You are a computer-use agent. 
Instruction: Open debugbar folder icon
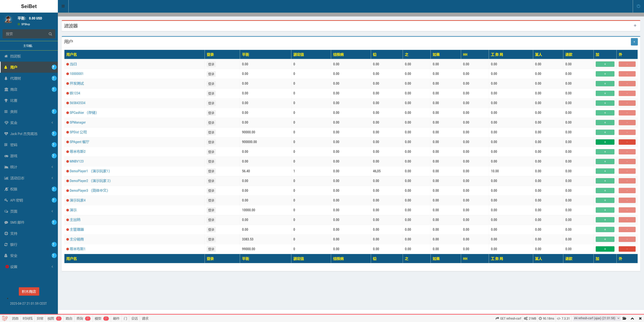624,318
